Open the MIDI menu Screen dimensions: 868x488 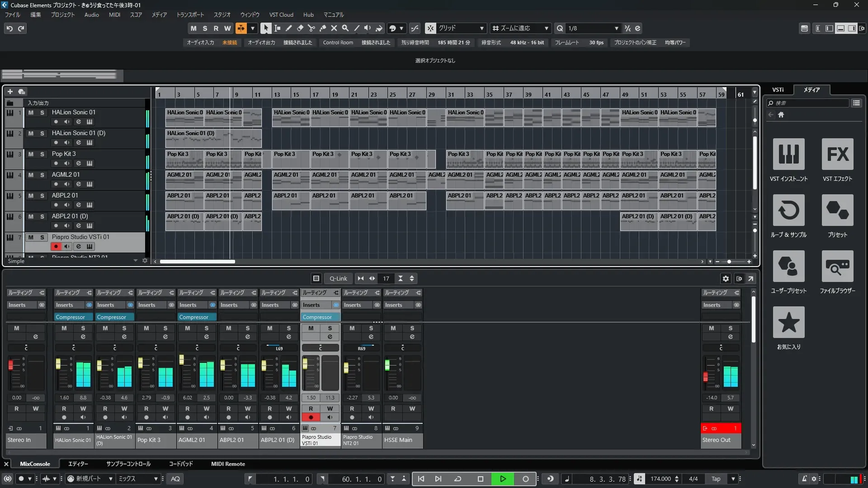[114, 15]
